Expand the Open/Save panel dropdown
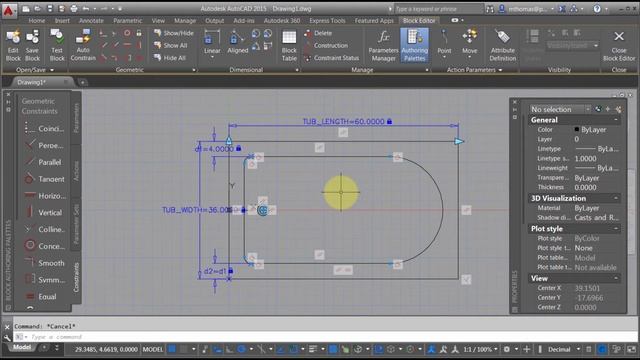The image size is (640, 360). [52, 70]
